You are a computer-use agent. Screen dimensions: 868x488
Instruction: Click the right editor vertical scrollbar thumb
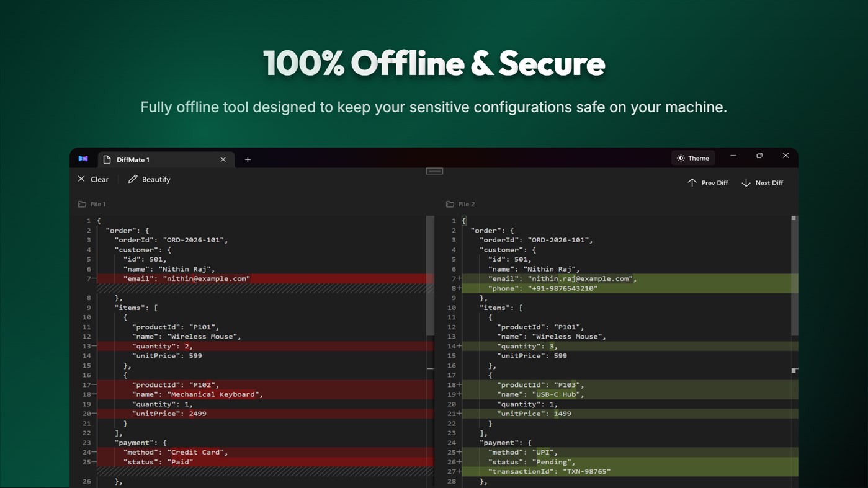coord(794,276)
